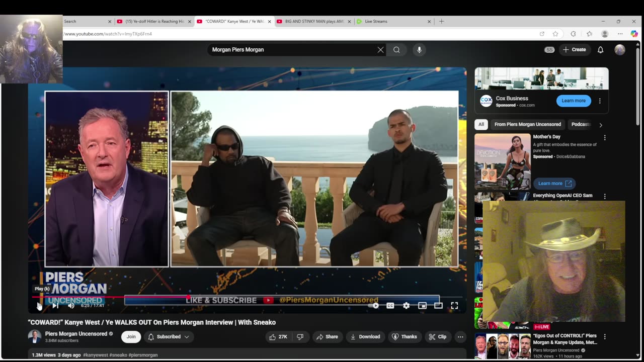Image resolution: width=644 pixels, height=362 pixels.
Task: Click Learn more on Cox Business ad
Action: click(574, 101)
